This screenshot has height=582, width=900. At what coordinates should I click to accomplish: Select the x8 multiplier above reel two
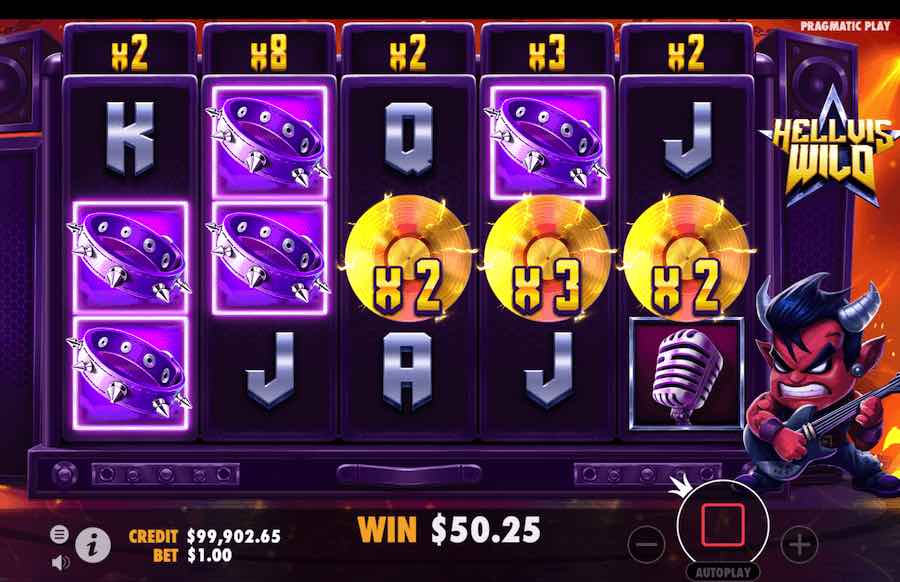[x=269, y=53]
